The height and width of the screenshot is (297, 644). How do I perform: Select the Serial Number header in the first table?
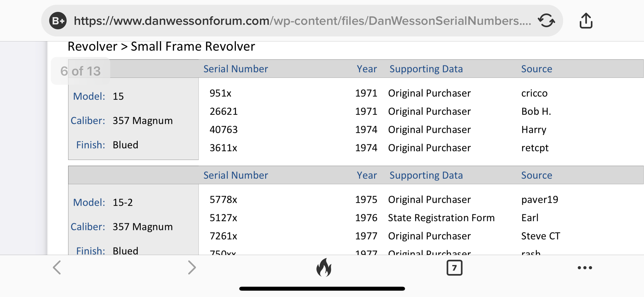coord(236,69)
